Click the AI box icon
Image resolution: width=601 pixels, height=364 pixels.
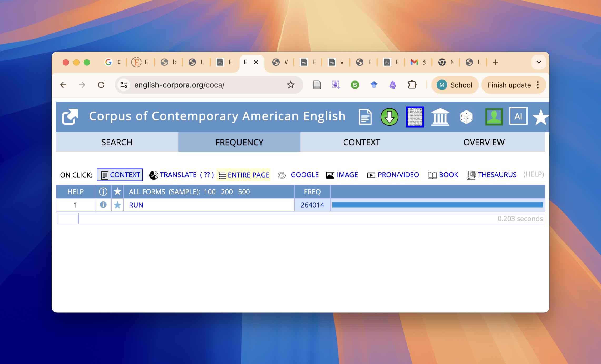(x=518, y=116)
